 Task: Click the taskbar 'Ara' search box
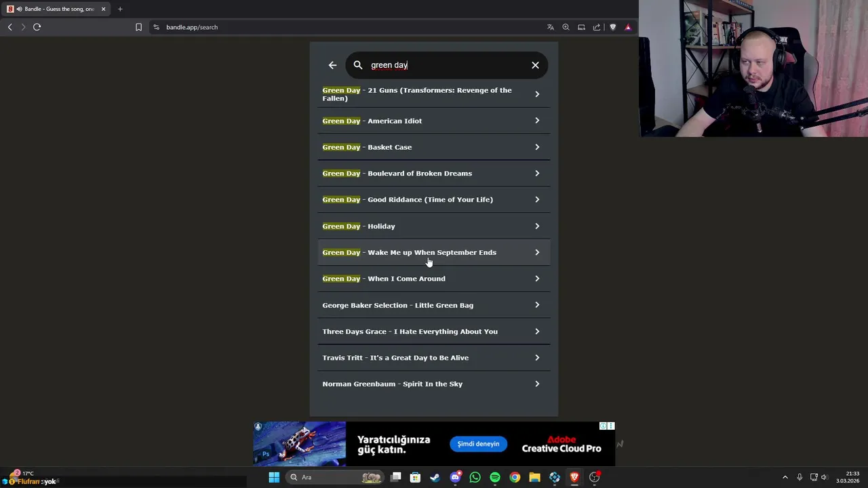pyautogui.click(x=334, y=477)
